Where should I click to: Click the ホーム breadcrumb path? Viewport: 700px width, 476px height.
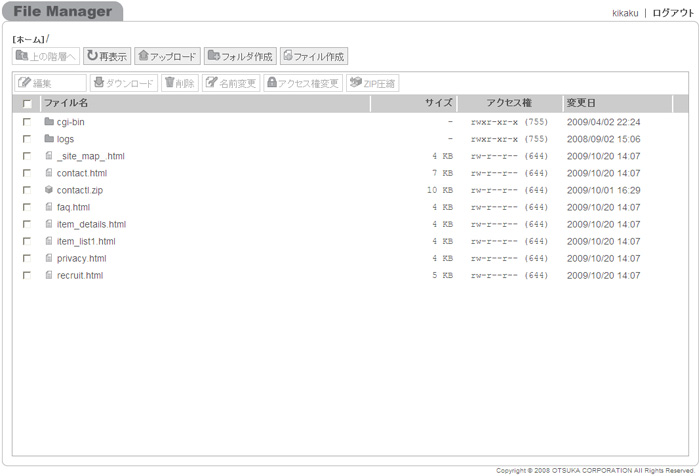pyautogui.click(x=29, y=39)
